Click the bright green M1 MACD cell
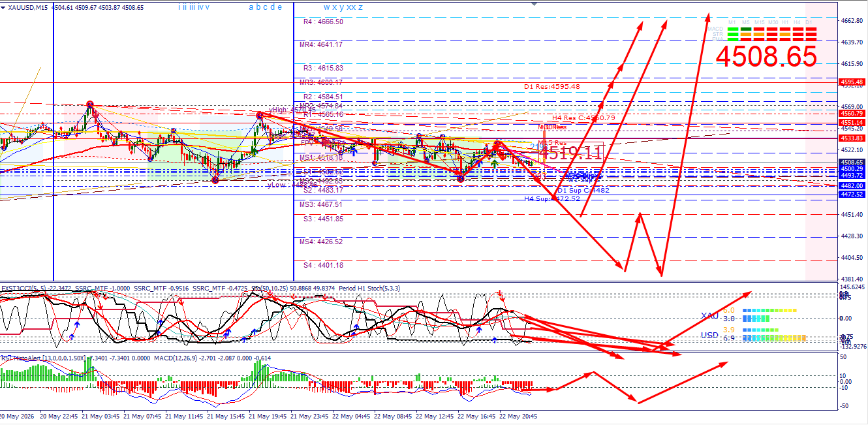This screenshot has height=425, width=868. [733, 29]
